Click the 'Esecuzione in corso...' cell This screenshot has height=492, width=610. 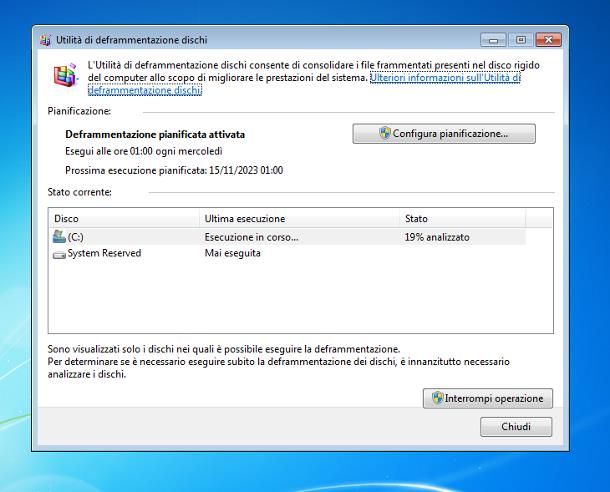coord(251,237)
